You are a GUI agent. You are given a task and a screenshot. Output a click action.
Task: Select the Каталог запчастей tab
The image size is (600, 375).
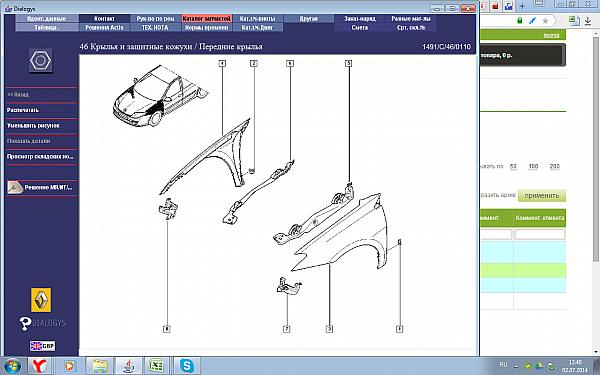207,18
